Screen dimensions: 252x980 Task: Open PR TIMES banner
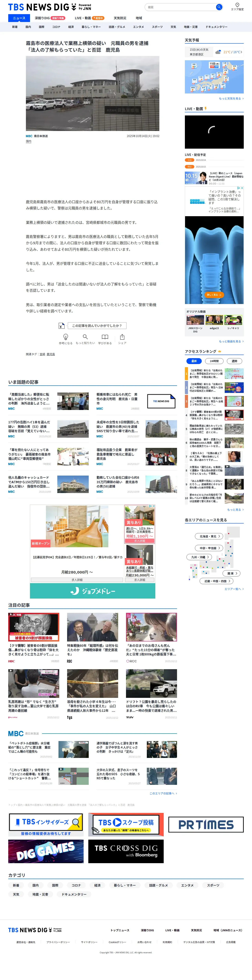206,825
